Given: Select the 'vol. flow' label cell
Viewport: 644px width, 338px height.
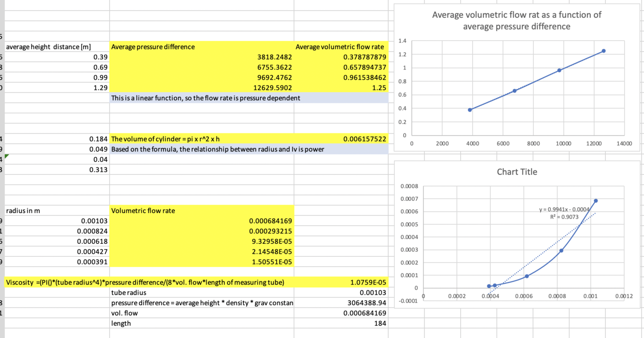Looking at the screenshot, I should click(x=202, y=313).
